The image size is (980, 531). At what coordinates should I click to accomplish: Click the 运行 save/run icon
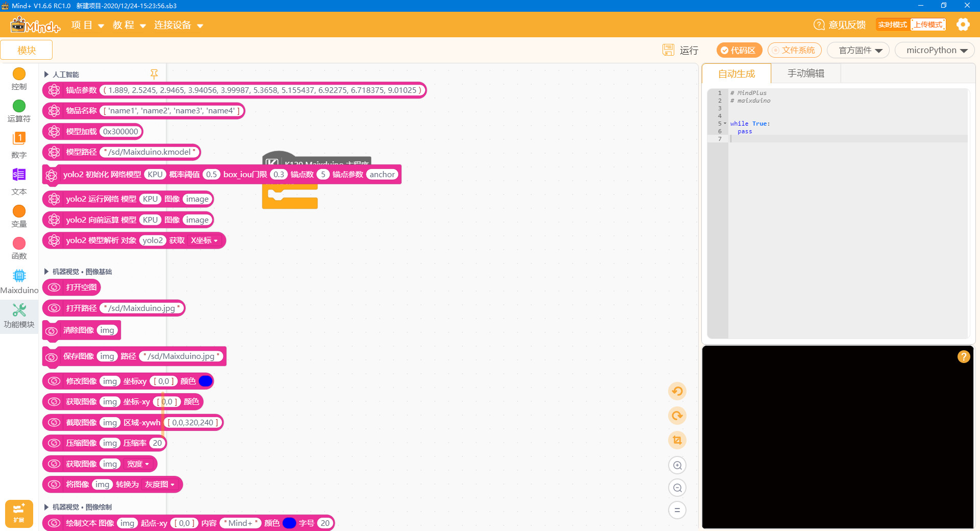pyautogui.click(x=668, y=50)
